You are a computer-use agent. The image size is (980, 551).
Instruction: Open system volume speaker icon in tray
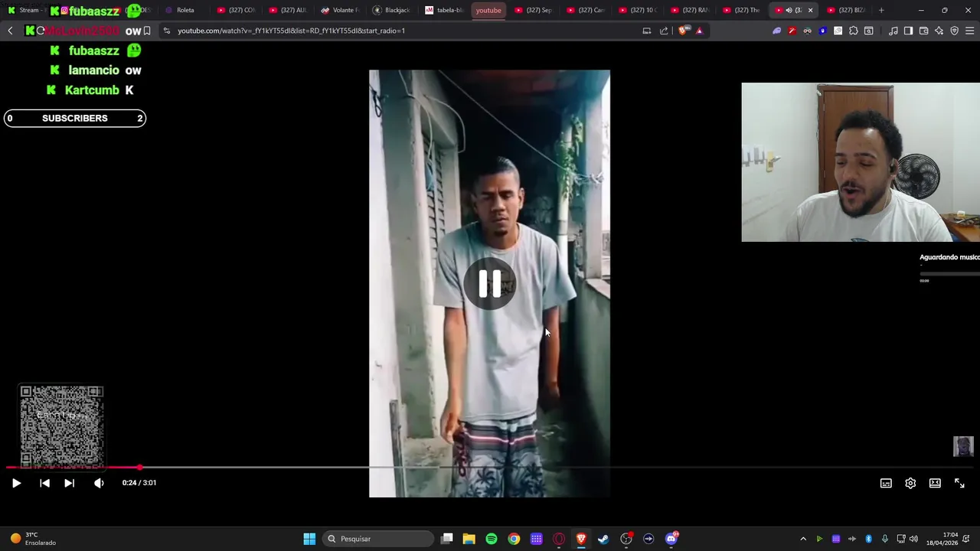tap(913, 539)
